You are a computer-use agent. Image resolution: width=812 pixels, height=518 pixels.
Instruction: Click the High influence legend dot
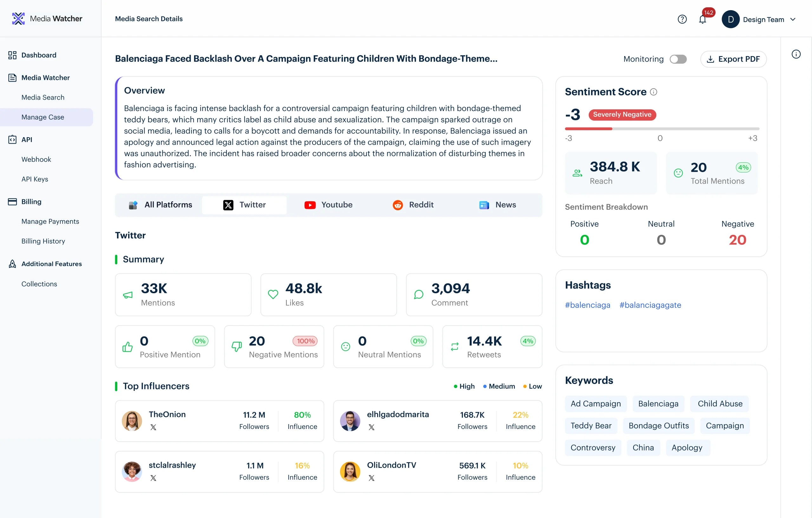[455, 386]
